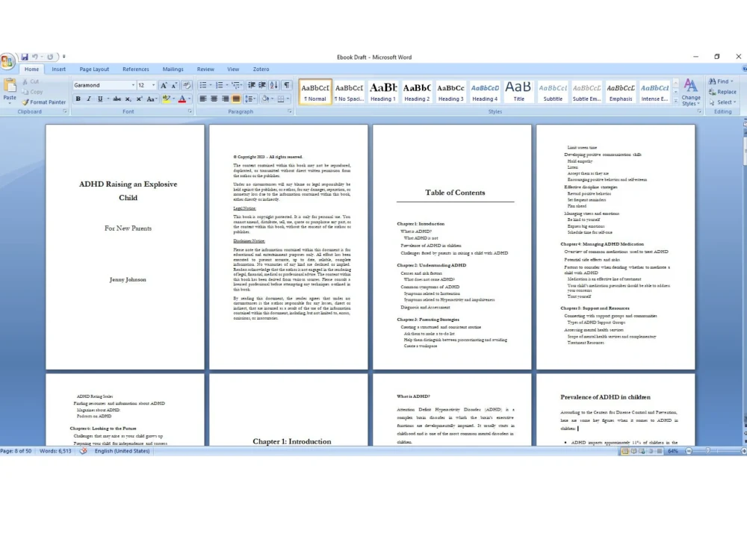Viewport: 747px width, 560px height.
Task: Toggle Show/Hide paragraph marks
Action: point(287,85)
